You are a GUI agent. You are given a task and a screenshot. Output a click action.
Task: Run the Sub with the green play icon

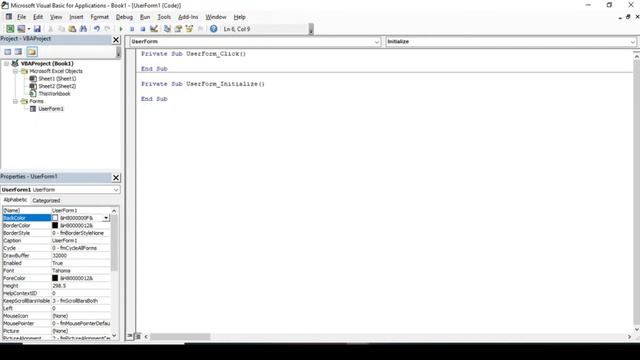[121, 29]
